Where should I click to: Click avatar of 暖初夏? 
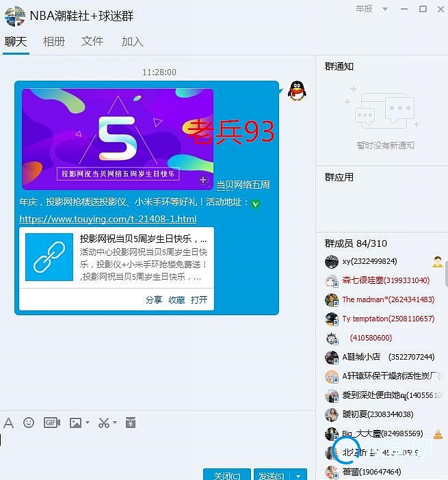click(x=332, y=414)
